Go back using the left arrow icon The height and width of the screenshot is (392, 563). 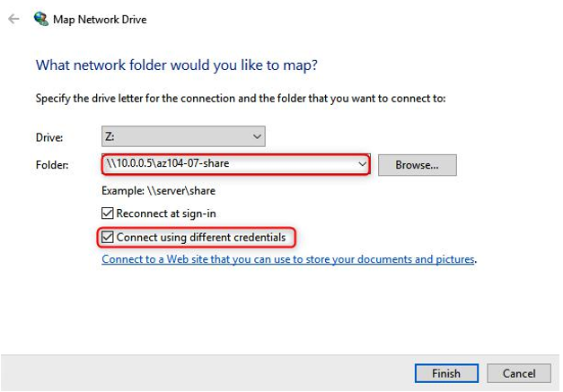[x=13, y=19]
